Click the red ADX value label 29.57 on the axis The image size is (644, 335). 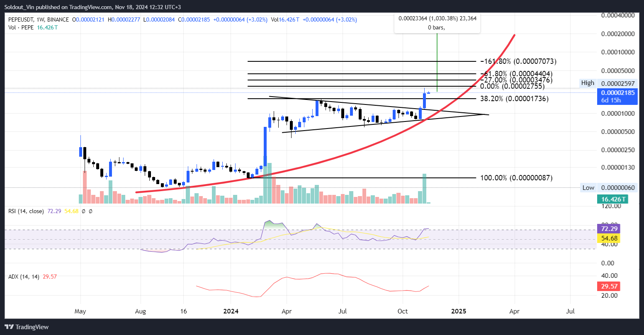(608, 286)
